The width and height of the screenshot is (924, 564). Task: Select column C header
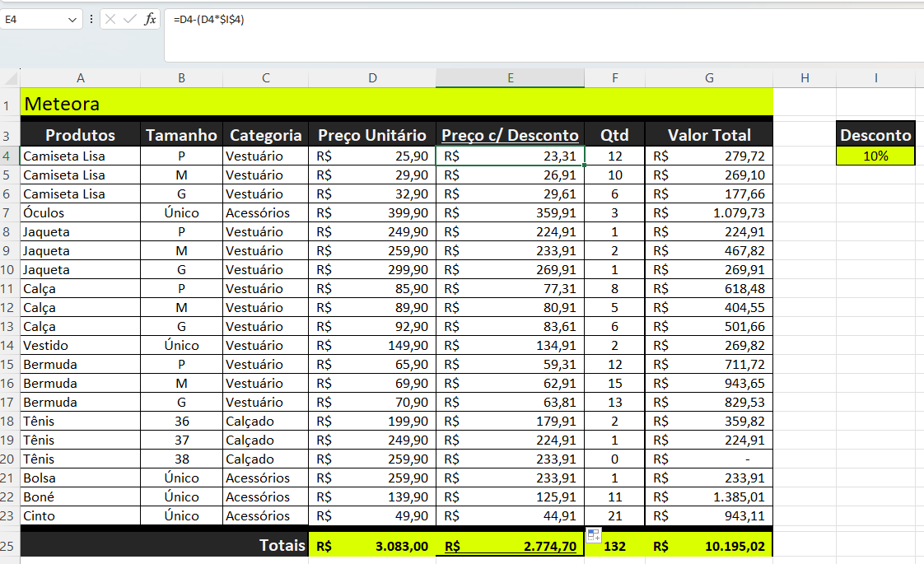[x=266, y=77]
